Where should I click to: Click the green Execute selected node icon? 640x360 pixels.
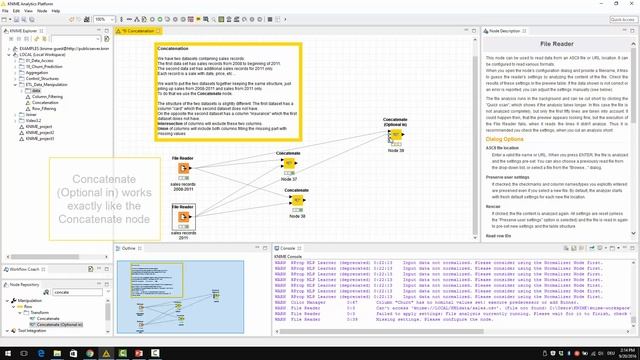[x=160, y=19]
